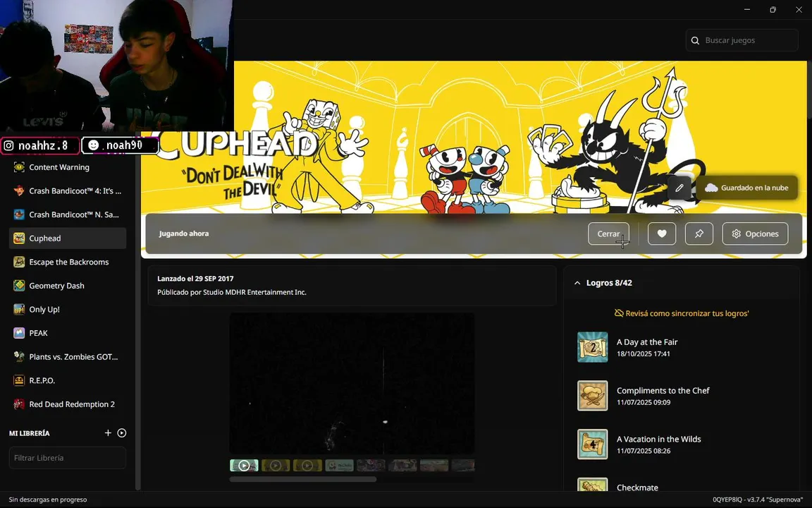Click the 'Guardado en la nube' button
Image resolution: width=812 pixels, height=508 pixels.
click(746, 188)
